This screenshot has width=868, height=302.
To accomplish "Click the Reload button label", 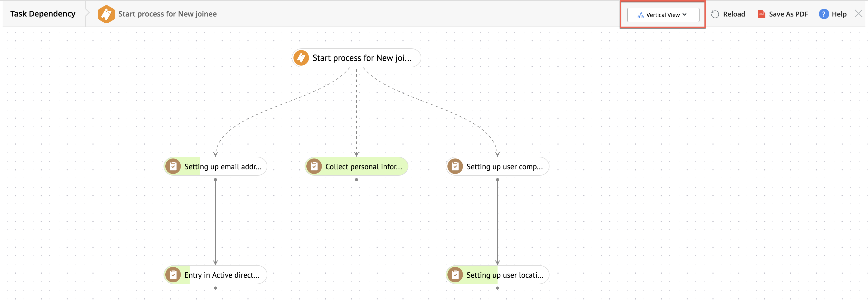I will pyautogui.click(x=734, y=14).
